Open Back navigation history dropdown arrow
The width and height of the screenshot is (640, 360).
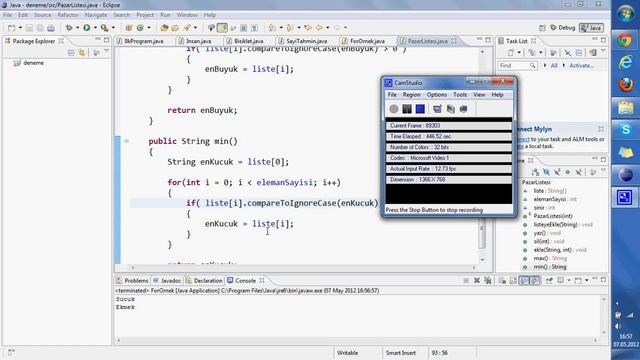pos(327,28)
